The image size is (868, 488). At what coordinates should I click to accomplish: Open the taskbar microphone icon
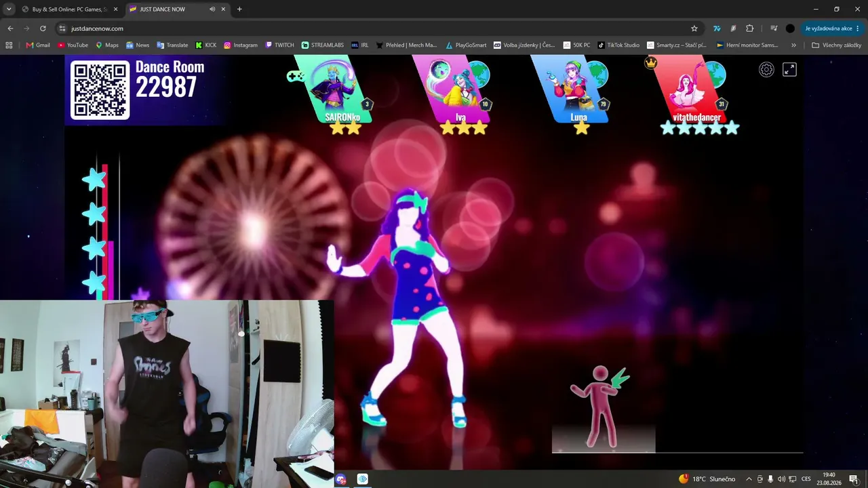pyautogui.click(x=770, y=479)
